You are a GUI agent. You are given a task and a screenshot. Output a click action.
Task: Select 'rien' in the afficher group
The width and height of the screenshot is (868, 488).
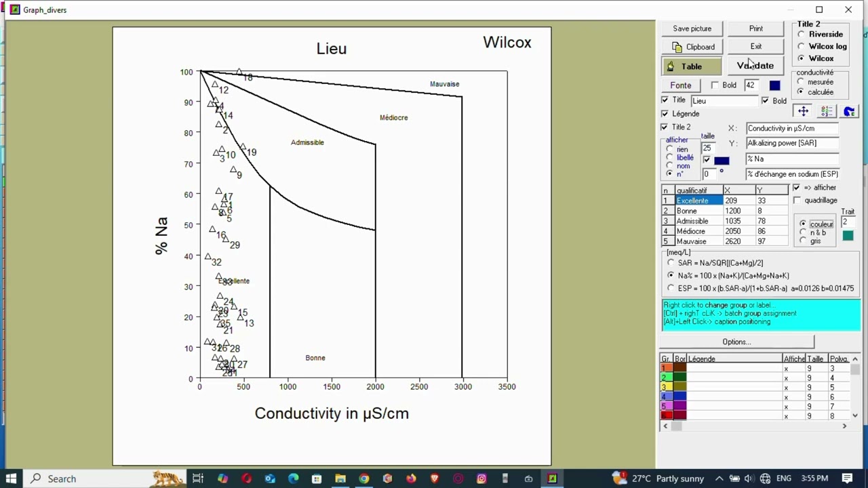pyautogui.click(x=670, y=149)
